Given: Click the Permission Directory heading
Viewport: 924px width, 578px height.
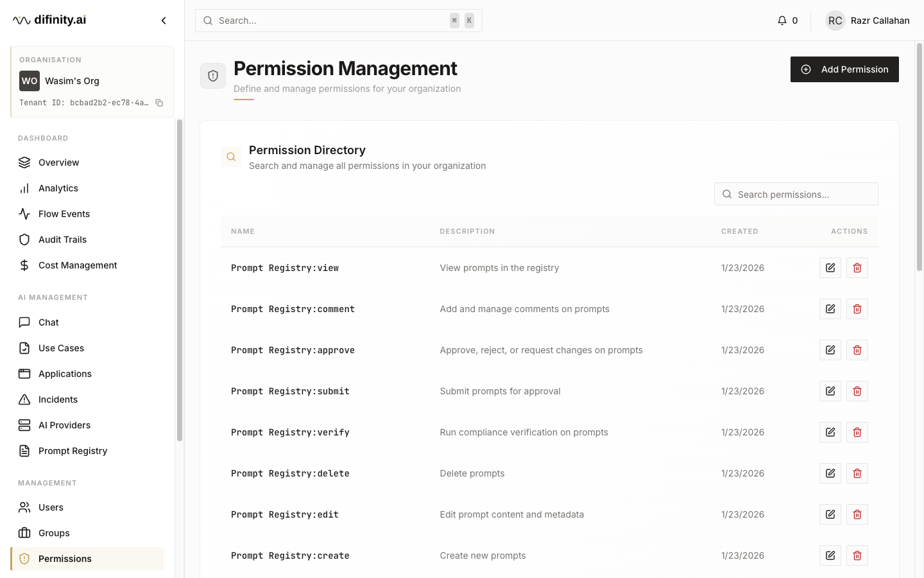Looking at the screenshot, I should [307, 150].
